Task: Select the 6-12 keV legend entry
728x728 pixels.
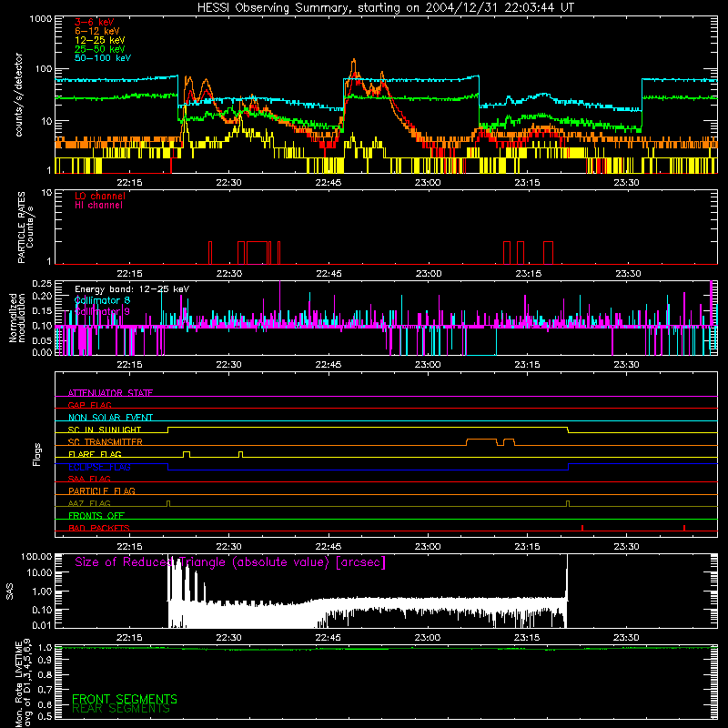Action: pyautogui.click(x=97, y=31)
